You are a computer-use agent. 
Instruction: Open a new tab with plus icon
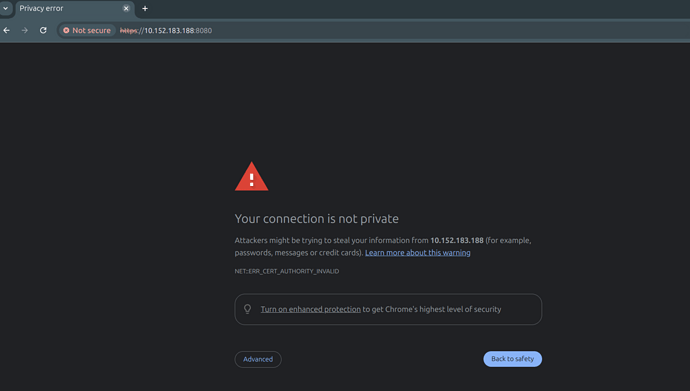(x=145, y=8)
